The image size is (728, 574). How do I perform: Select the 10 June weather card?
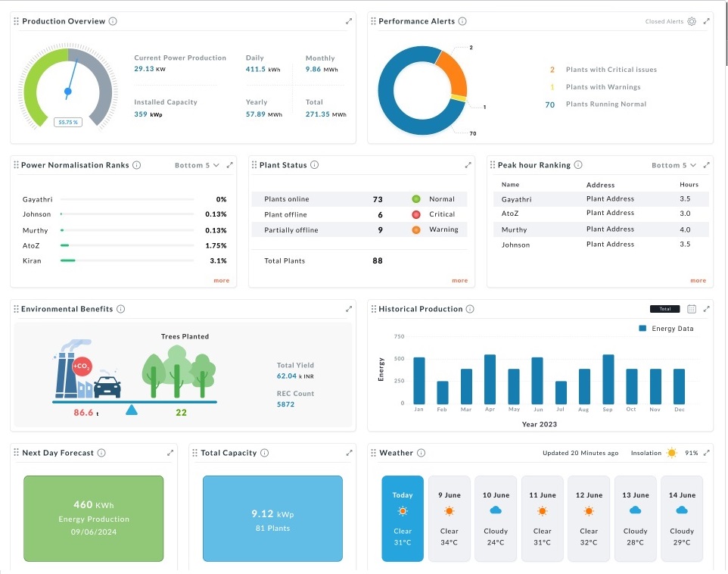click(496, 518)
